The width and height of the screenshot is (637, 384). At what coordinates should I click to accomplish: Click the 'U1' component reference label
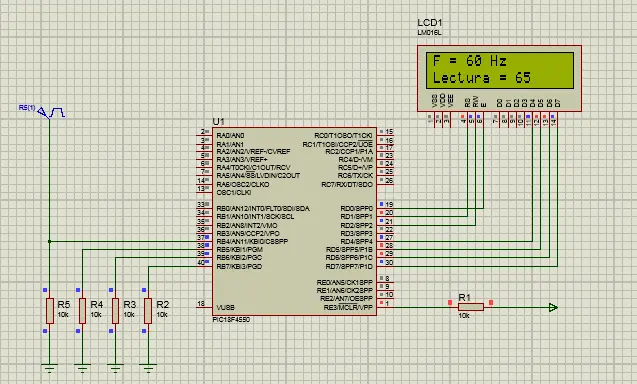coord(218,121)
